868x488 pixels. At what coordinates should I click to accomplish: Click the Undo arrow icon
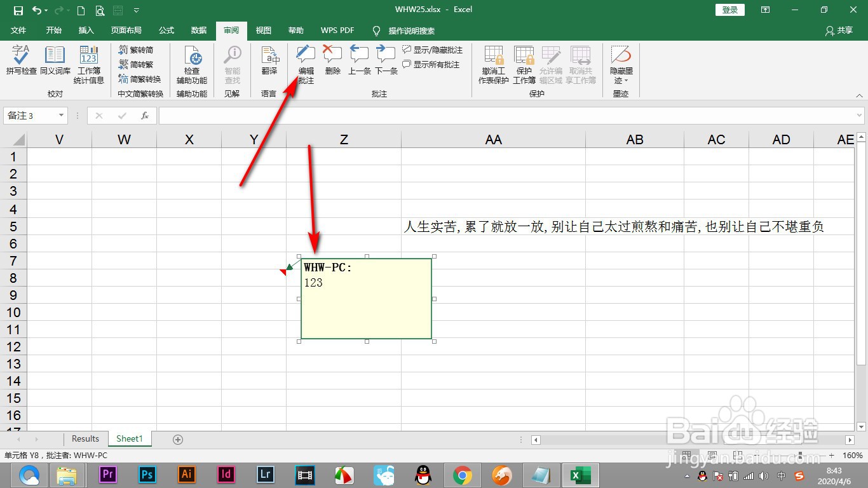pyautogui.click(x=36, y=10)
